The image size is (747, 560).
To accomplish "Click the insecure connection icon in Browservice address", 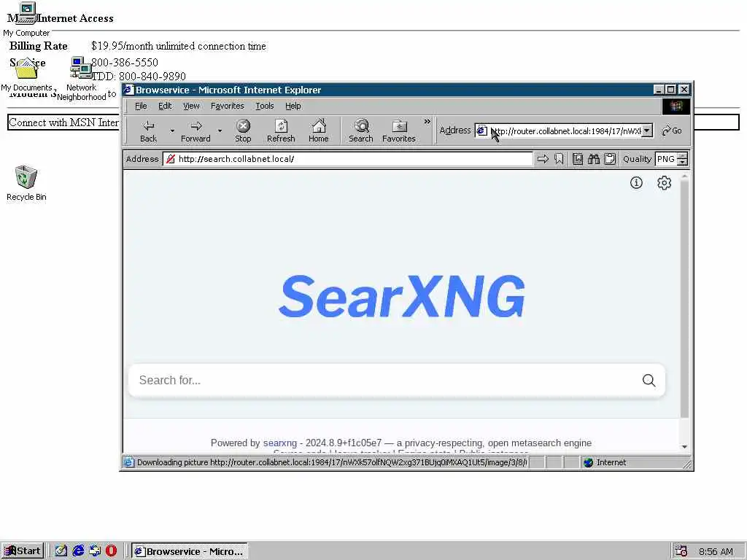I will [170, 159].
